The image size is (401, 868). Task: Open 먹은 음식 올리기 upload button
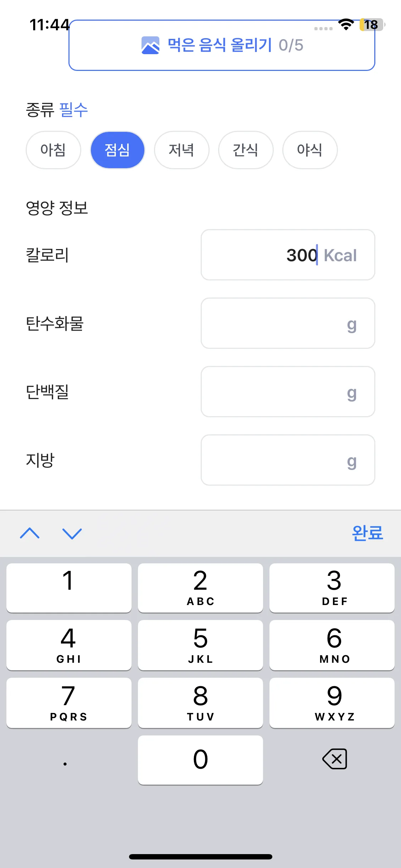click(222, 45)
